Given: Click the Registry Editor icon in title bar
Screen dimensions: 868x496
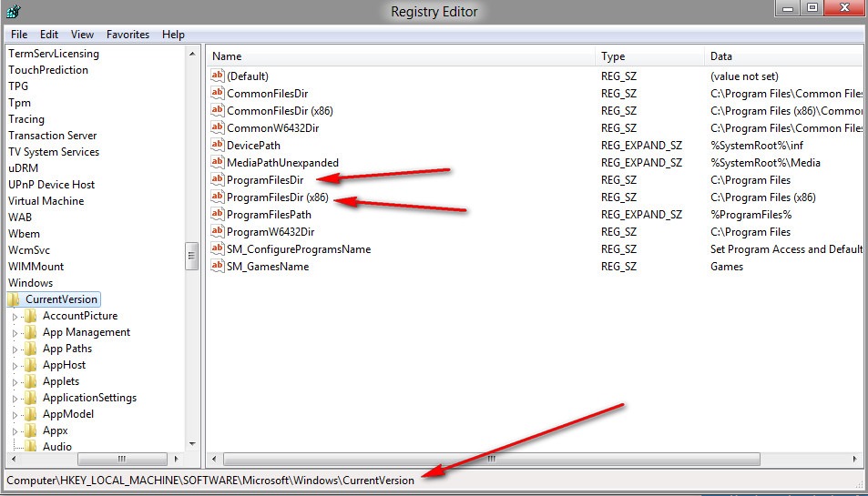Looking at the screenshot, I should pos(11,11).
